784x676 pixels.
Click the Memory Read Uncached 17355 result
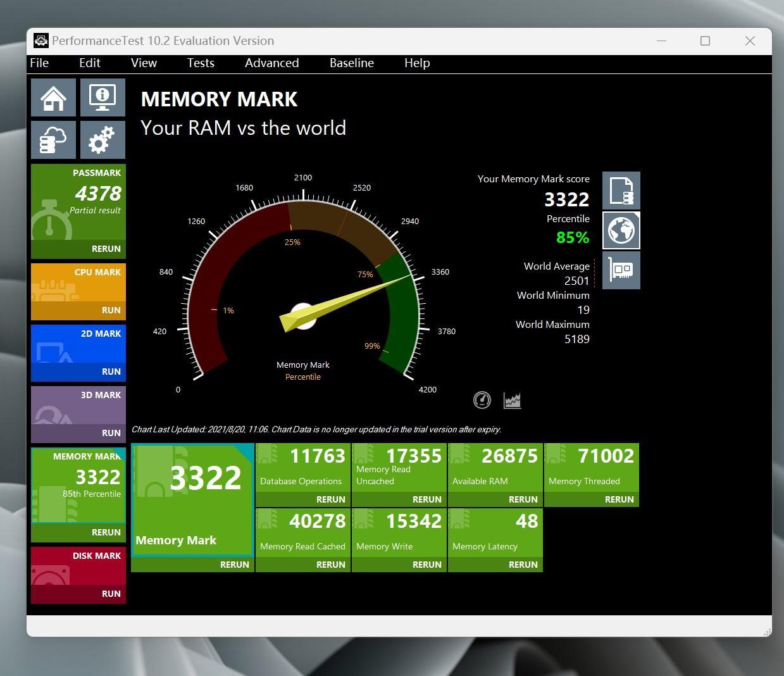point(399,467)
